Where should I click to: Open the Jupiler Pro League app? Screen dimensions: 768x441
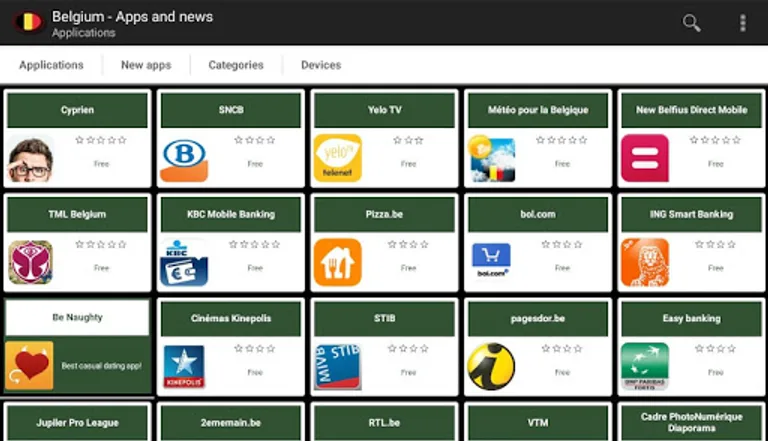click(77, 422)
